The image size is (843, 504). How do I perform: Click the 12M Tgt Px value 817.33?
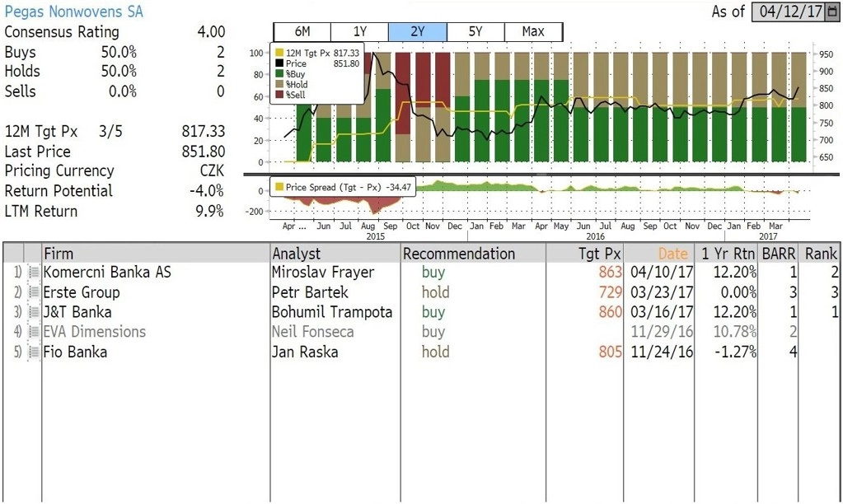tap(204, 132)
